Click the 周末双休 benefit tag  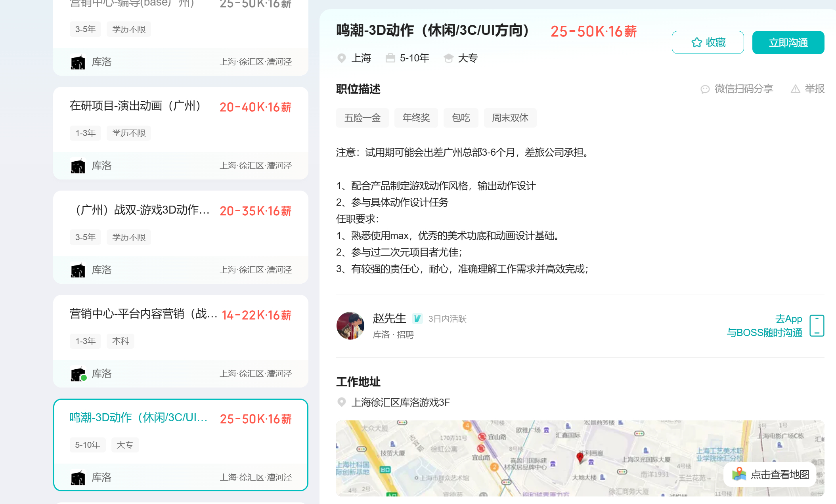(510, 118)
